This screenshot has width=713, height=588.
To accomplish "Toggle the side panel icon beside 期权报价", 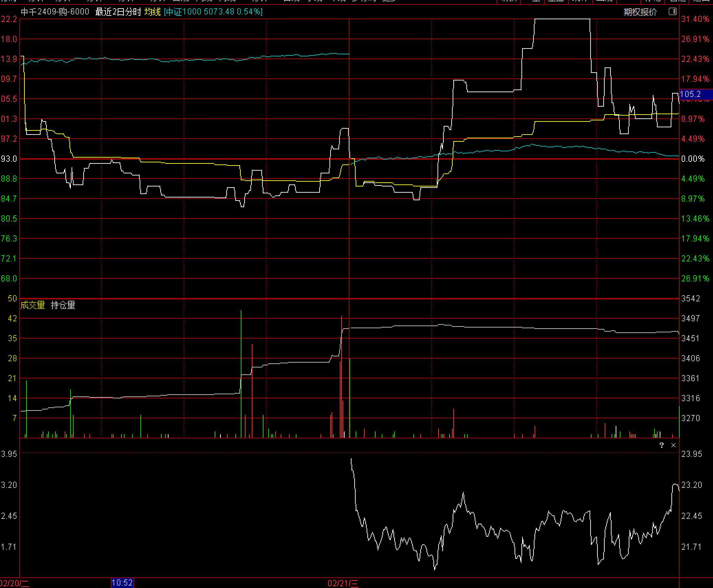I will click(x=672, y=12).
